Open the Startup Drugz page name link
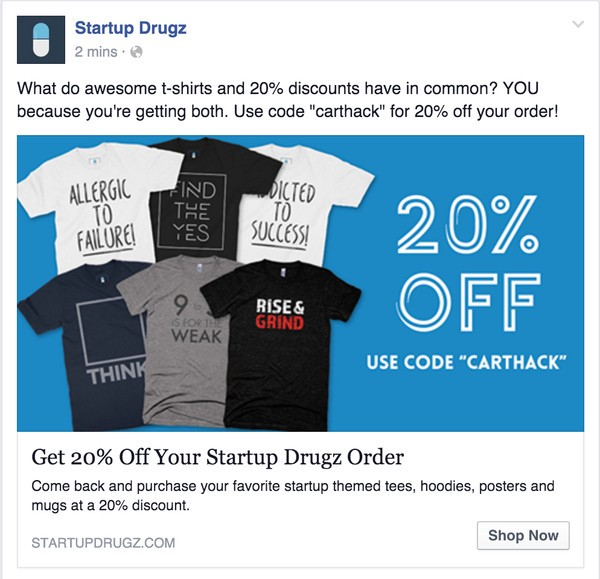 (x=130, y=28)
